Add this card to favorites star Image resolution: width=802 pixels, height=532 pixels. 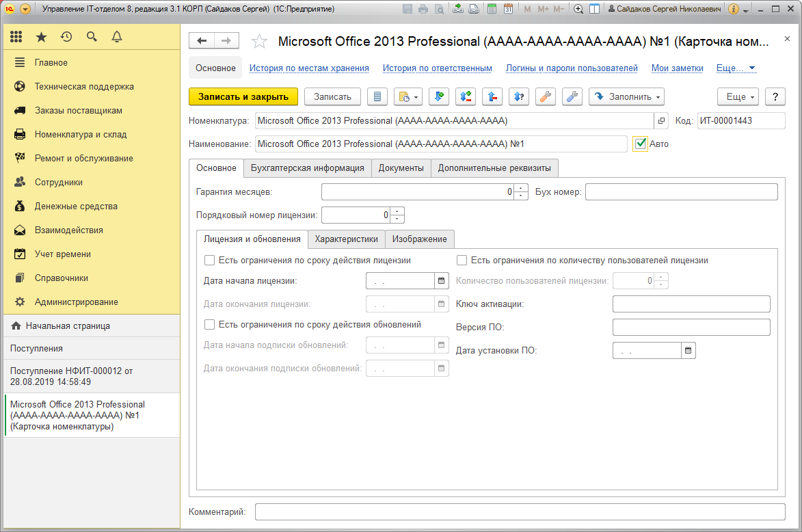coord(259,42)
